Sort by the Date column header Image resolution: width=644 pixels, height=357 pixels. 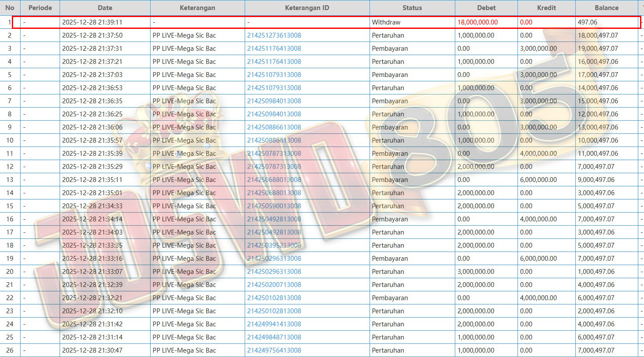[x=105, y=8]
